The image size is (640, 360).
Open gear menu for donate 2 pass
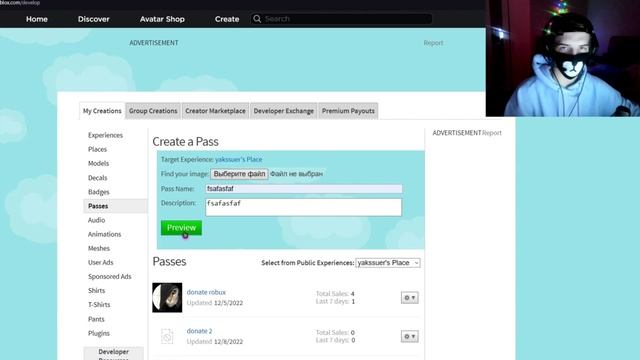(x=409, y=337)
